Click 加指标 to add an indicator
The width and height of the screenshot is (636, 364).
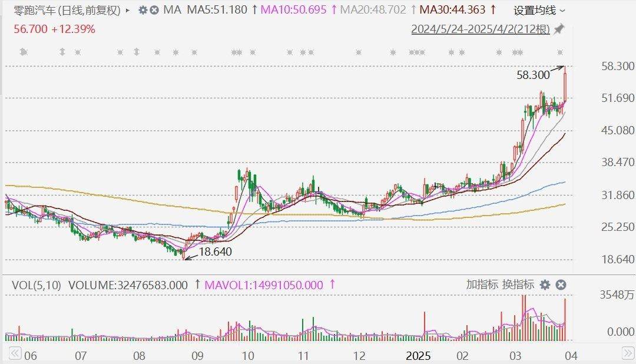(x=482, y=284)
